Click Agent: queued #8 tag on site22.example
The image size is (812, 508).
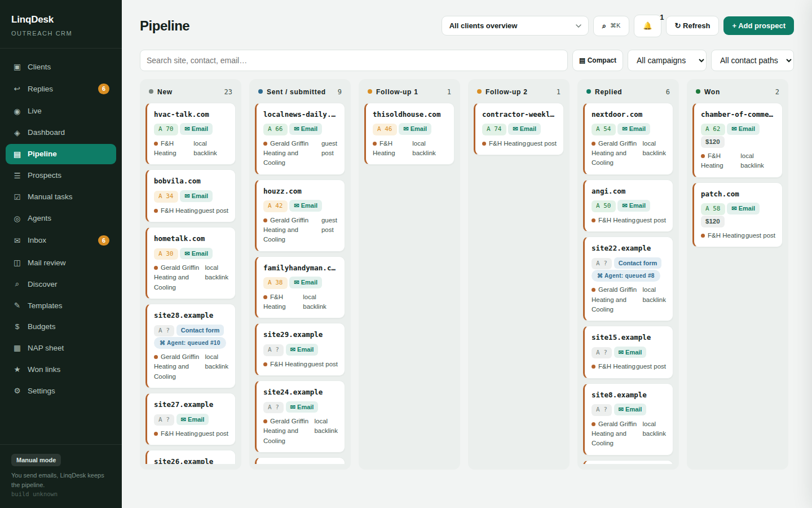tap(626, 275)
